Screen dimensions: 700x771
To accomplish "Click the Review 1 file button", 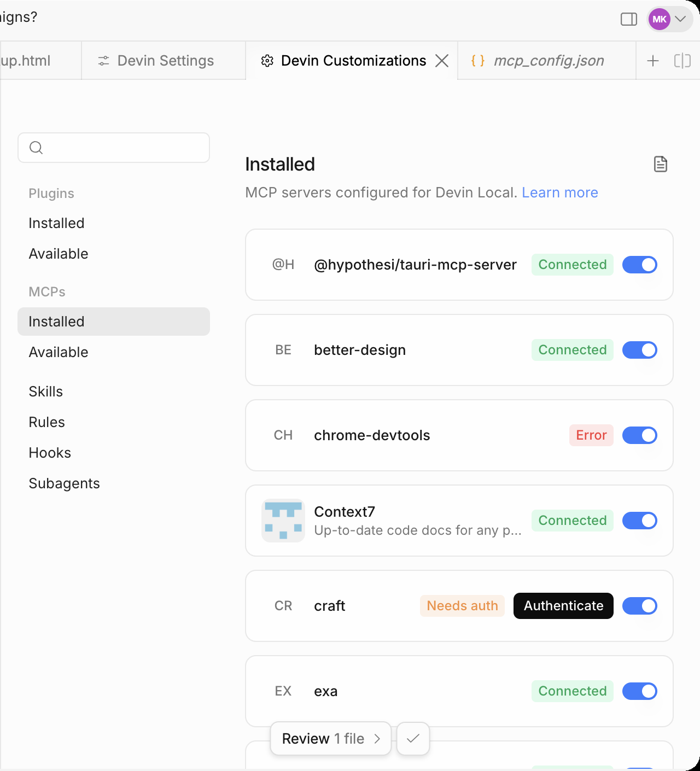I will [x=331, y=739].
